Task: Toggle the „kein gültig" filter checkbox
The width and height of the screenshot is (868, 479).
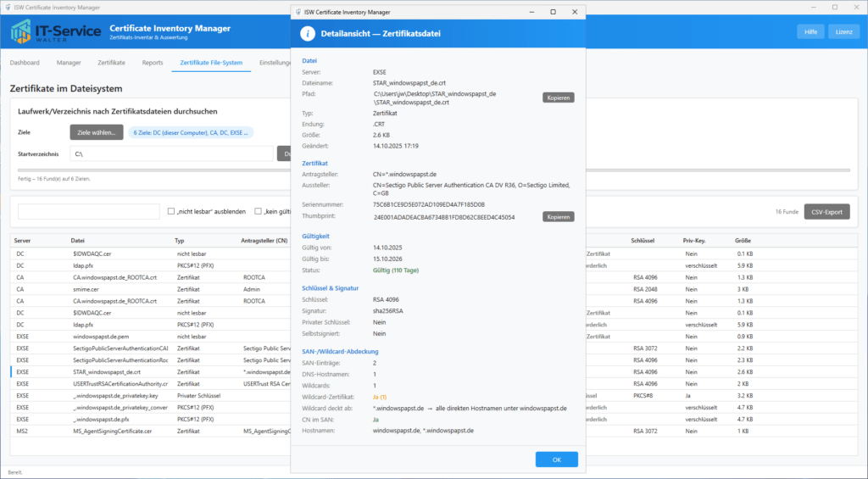Action: point(258,211)
